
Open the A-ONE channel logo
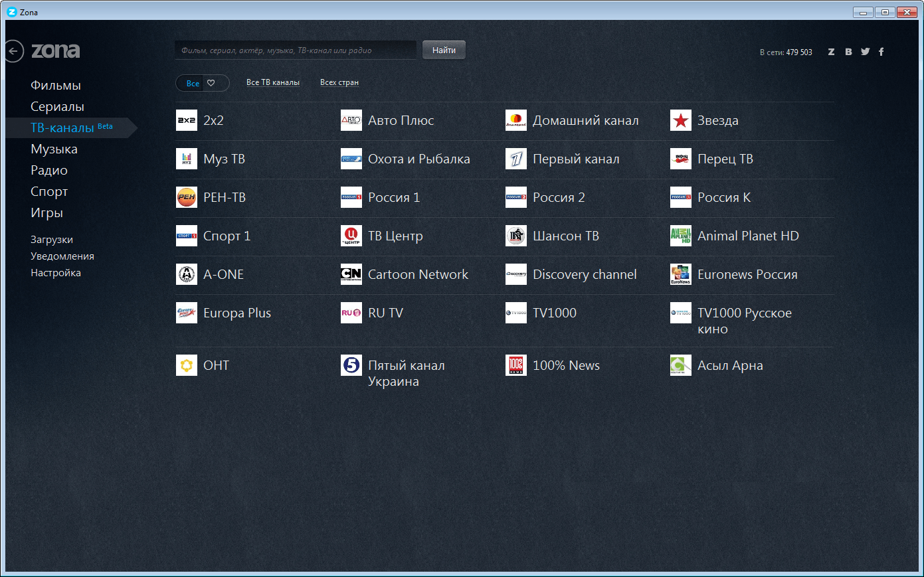coord(187,274)
